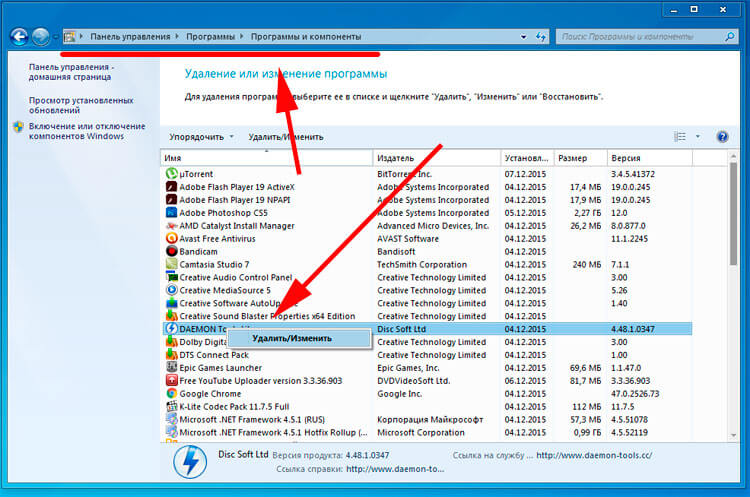Click the Epic Games Launcher icon

point(171,367)
